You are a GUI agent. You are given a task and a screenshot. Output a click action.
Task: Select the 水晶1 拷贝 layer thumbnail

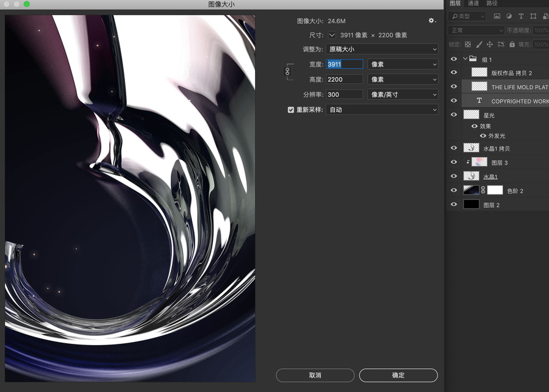[472, 148]
